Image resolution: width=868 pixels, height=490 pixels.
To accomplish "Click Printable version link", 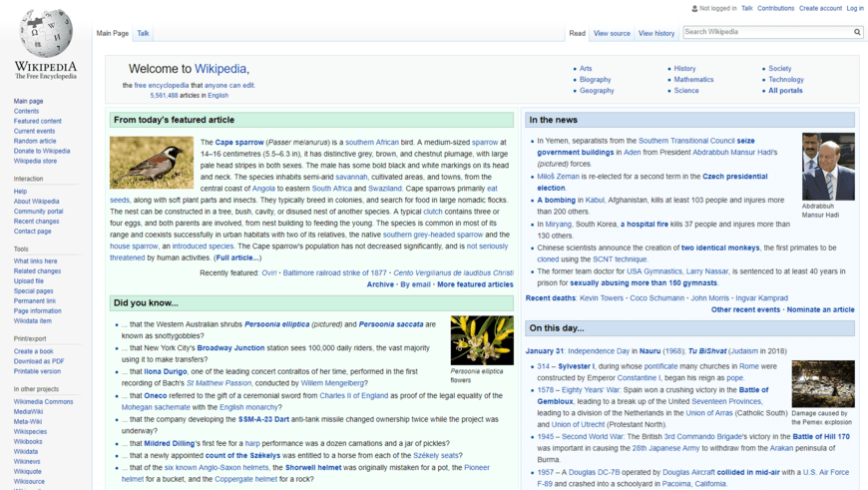I will point(38,371).
